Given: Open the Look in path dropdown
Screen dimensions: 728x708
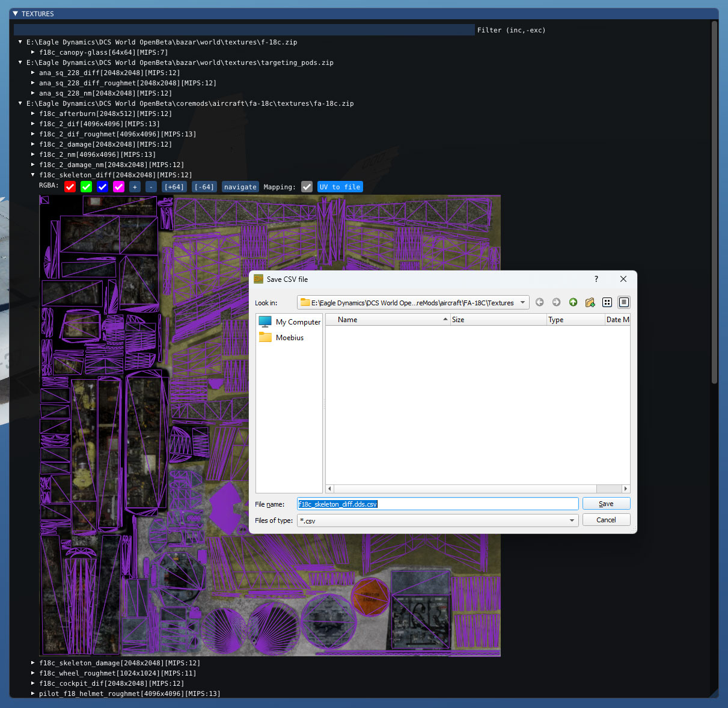Looking at the screenshot, I should (522, 302).
